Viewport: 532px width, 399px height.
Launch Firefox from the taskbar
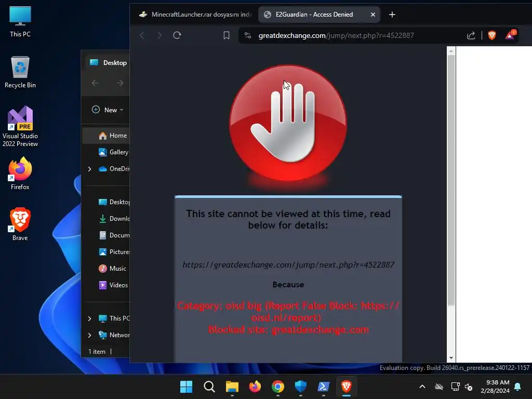pos(255,387)
